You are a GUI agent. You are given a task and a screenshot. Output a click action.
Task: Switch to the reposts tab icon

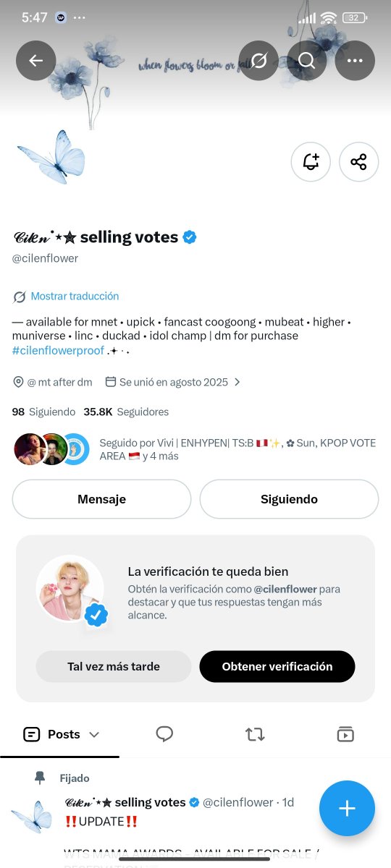(255, 734)
